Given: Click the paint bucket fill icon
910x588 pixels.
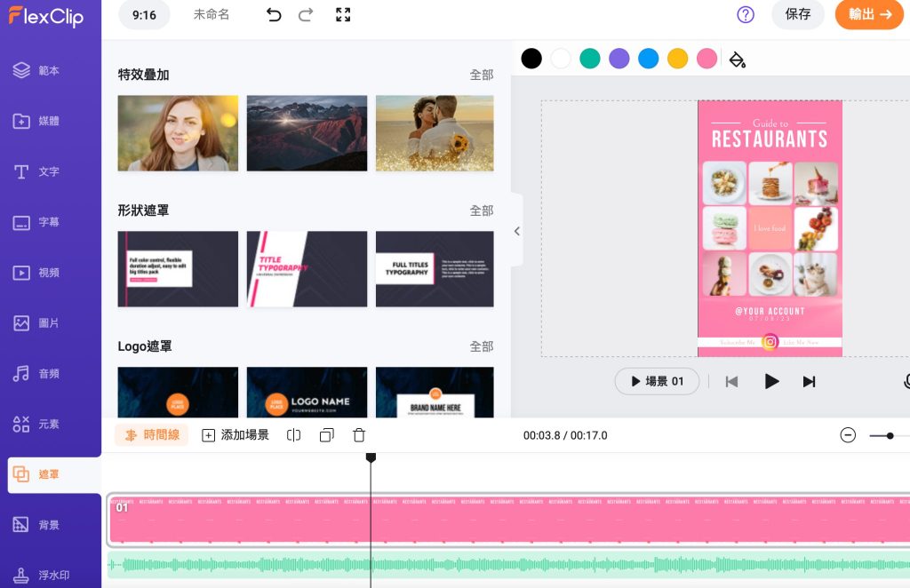Looking at the screenshot, I should 737,60.
